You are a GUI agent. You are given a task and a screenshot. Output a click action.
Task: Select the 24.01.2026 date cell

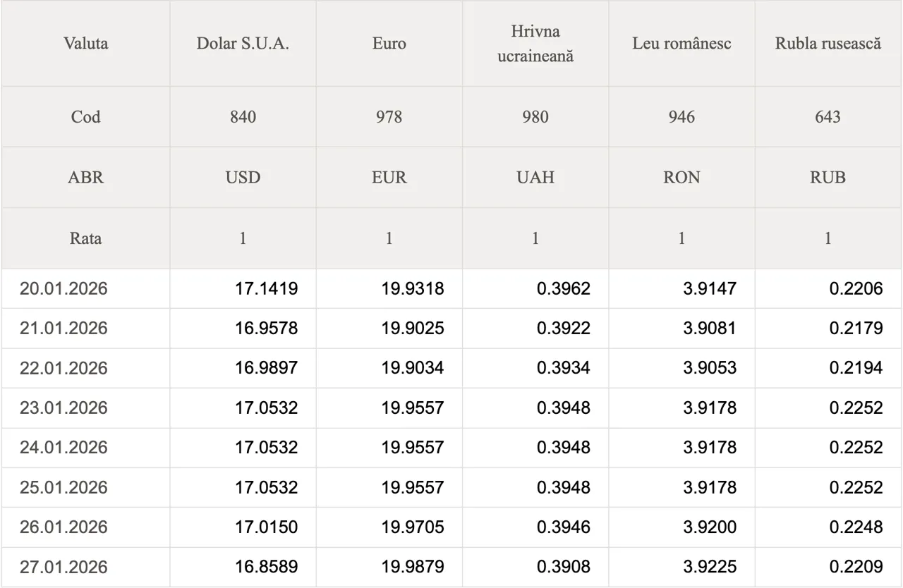(x=63, y=448)
